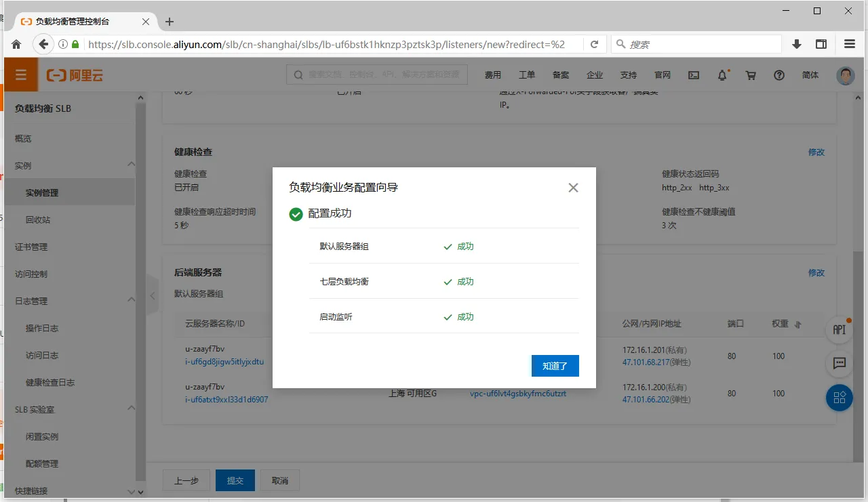This screenshot has width=868, height=502.
Task: Open the floating chat feedback button
Action: tap(840, 363)
